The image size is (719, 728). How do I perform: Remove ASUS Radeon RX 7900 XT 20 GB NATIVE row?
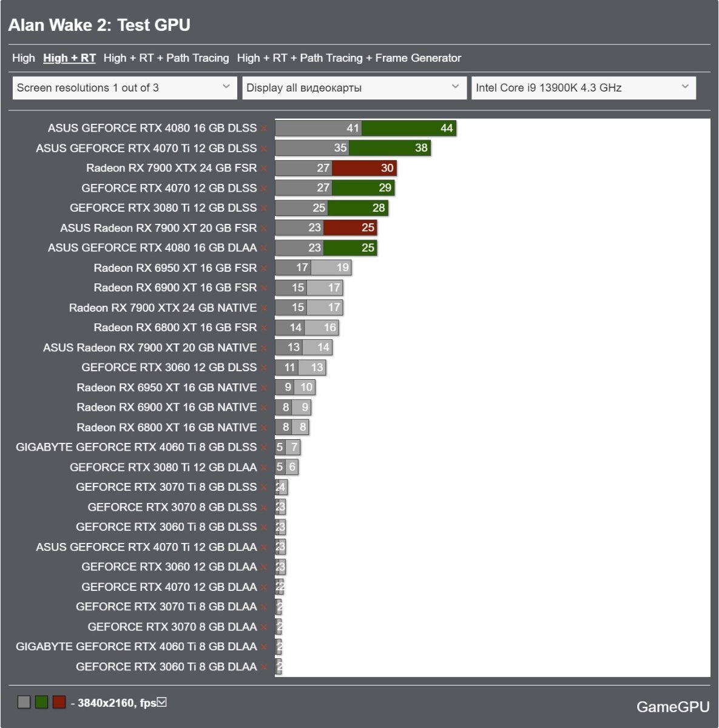coord(265,348)
